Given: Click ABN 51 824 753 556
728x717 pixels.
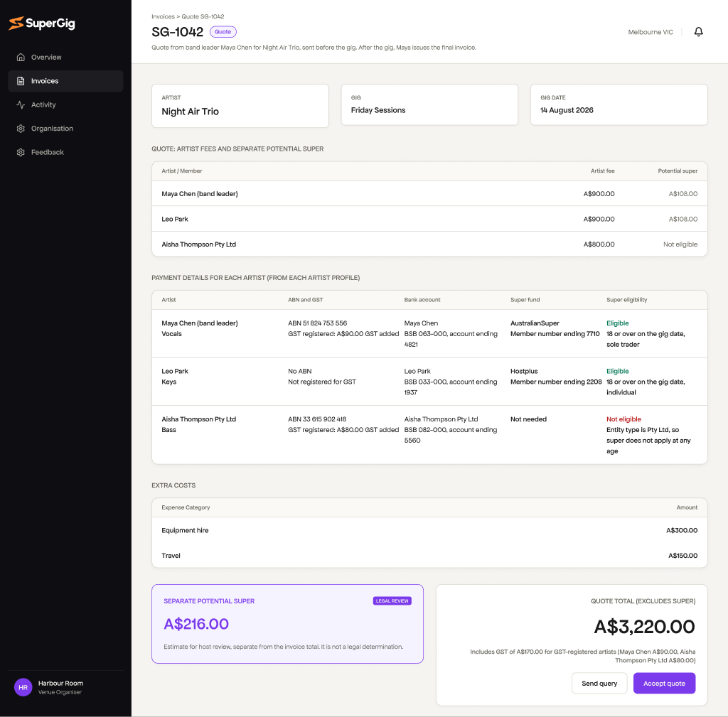Looking at the screenshot, I should pyautogui.click(x=318, y=323).
